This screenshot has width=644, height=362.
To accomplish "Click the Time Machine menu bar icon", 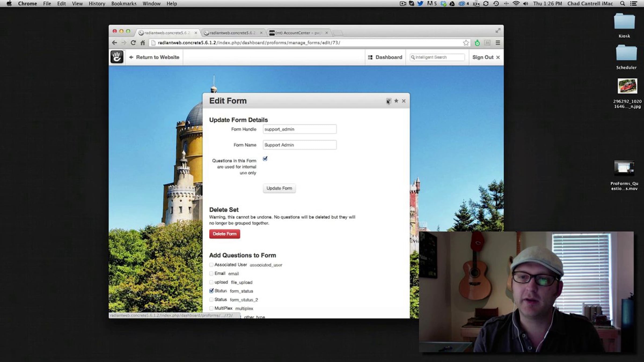I will tap(496, 3).
